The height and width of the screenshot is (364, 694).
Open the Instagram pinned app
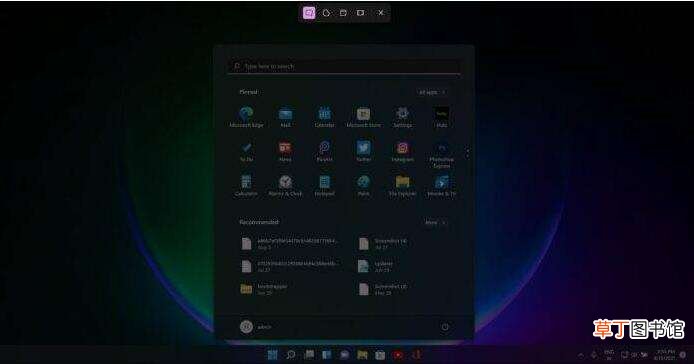pos(402,151)
